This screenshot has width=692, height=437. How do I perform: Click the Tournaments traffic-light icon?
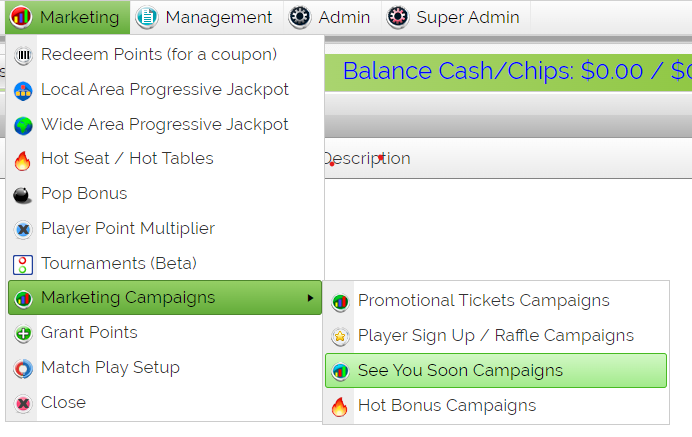coord(23,265)
